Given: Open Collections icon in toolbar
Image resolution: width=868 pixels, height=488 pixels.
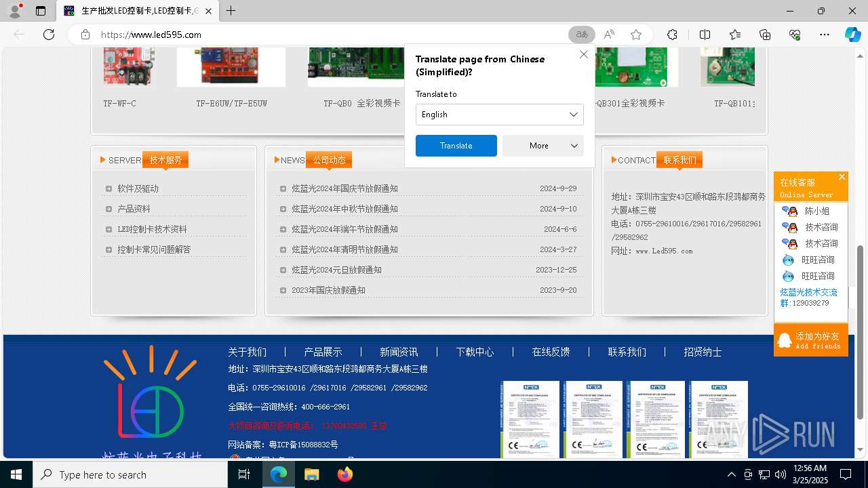Looking at the screenshot, I should (765, 35).
